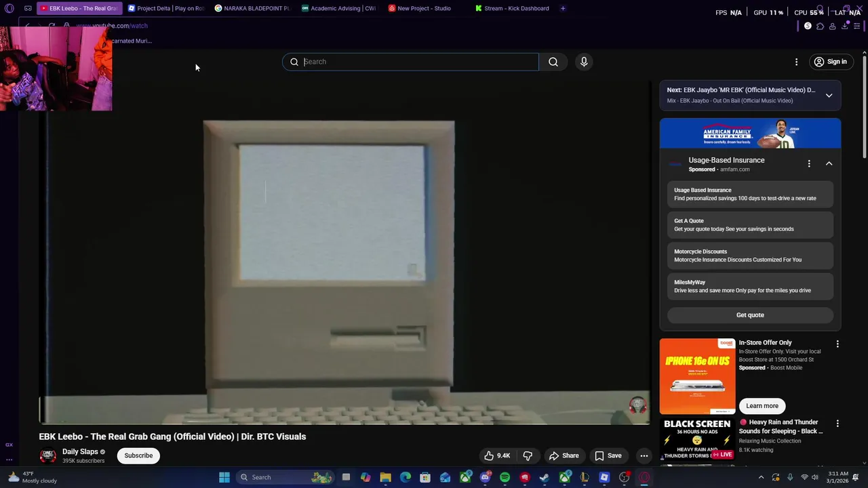
Task: Click the youtube.com/watch address bar
Action: tap(111, 26)
